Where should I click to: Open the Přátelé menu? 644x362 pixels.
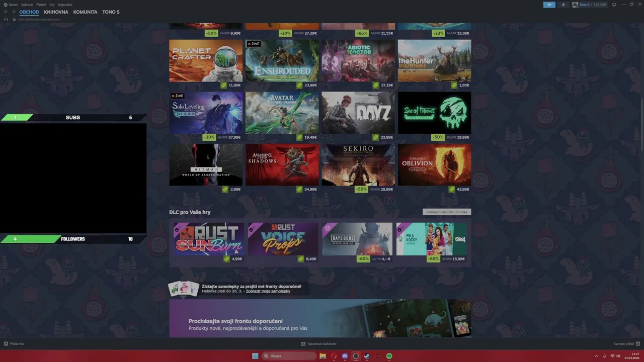click(x=41, y=5)
